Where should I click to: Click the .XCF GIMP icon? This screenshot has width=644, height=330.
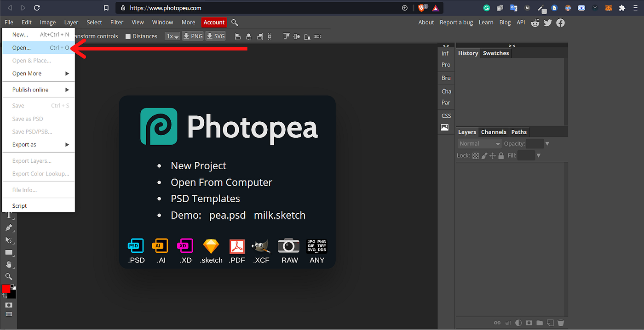(261, 246)
